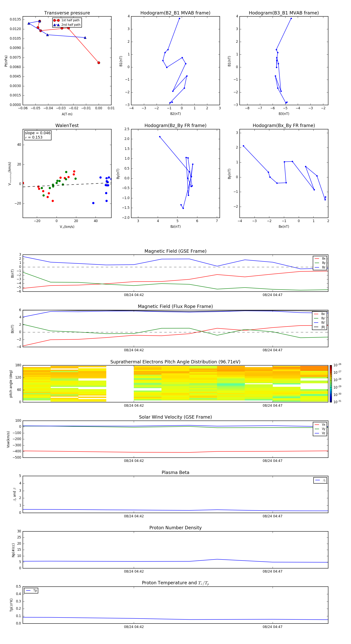Click the Vz entry in Solar Wind legend
Image resolution: width=351 pixels, height=644 pixels.
320,433
